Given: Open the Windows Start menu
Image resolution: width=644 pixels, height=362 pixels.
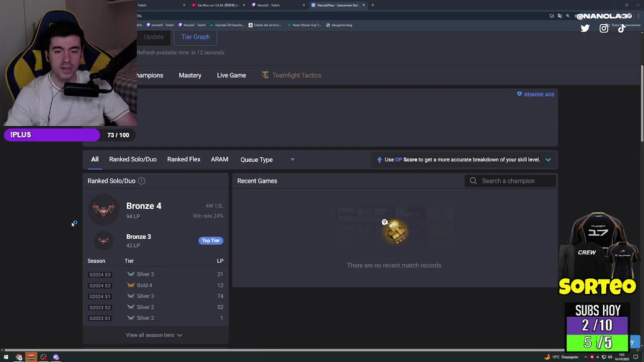Looking at the screenshot, I should [6, 357].
